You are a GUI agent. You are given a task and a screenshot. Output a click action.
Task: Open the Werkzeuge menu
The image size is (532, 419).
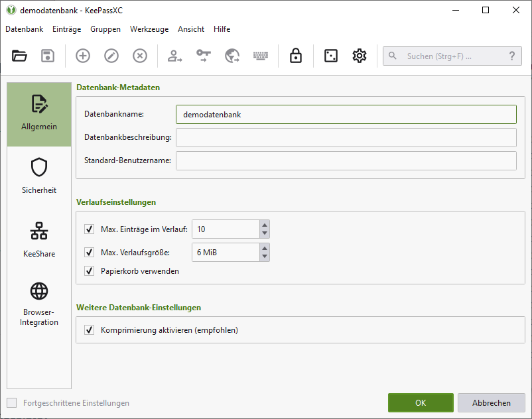149,29
